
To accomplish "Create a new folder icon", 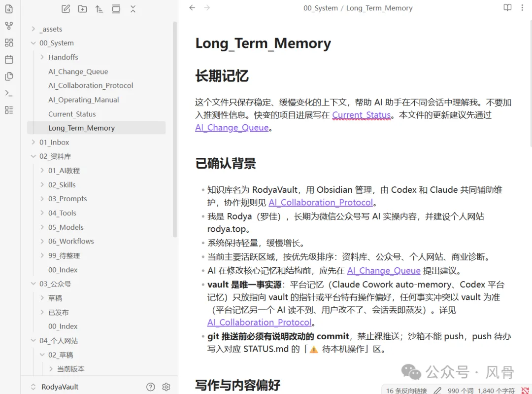I will [82, 9].
